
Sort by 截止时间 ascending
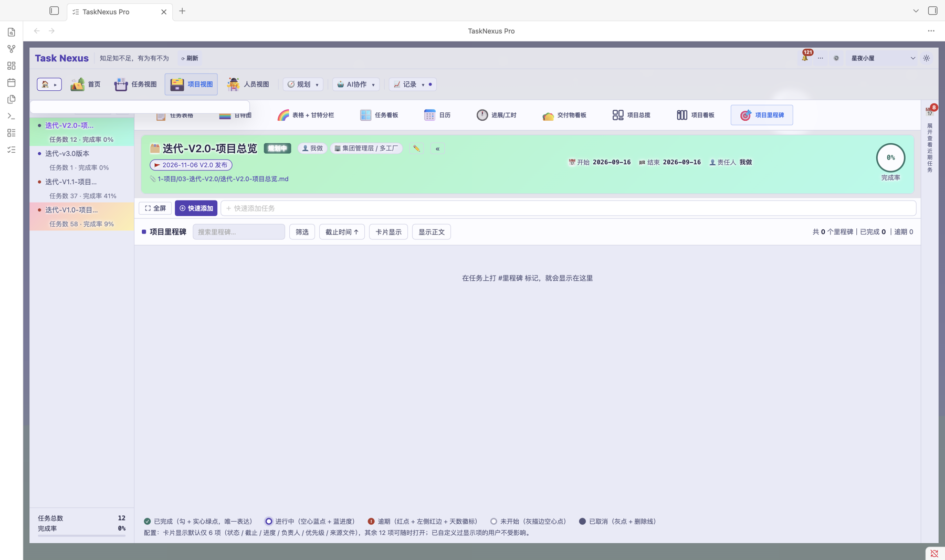[342, 232]
